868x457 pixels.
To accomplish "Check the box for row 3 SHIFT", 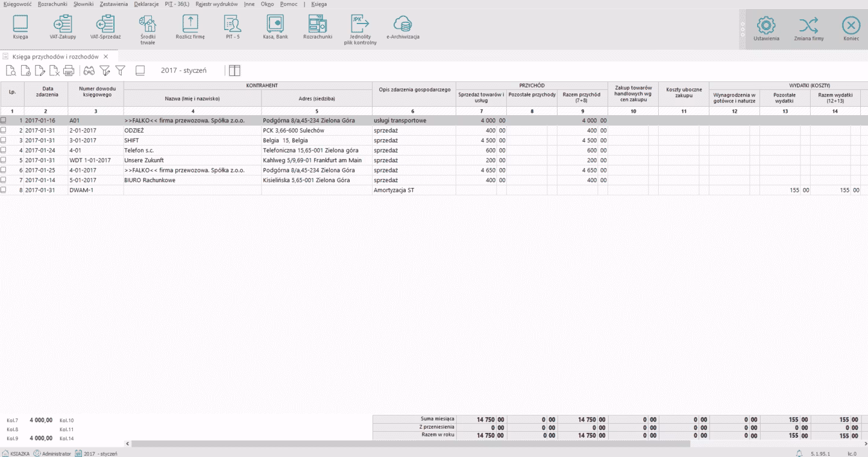I will tap(4, 140).
